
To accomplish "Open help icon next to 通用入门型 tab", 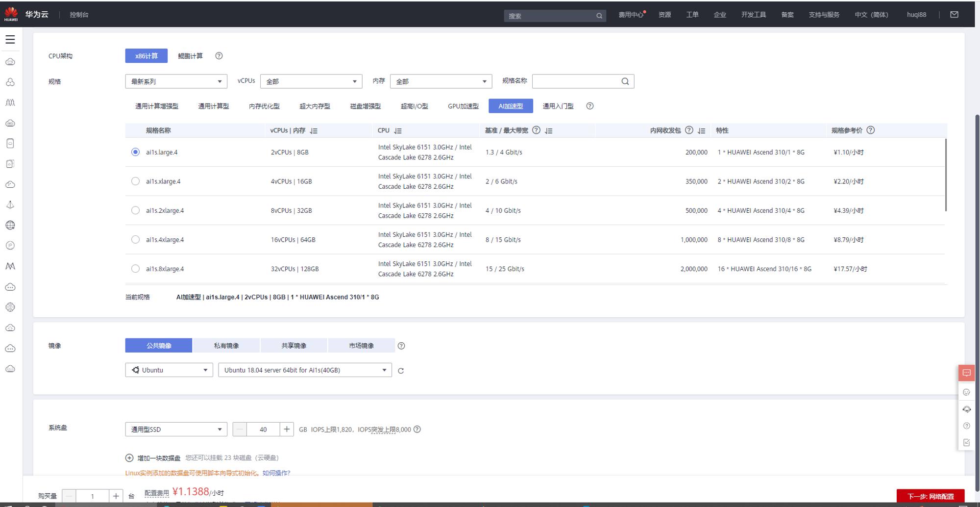I will 590,106.
